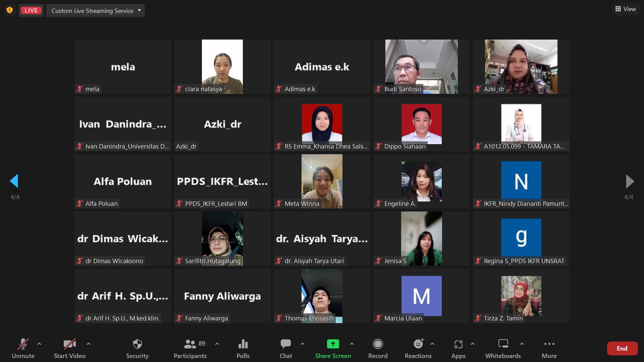Select Budi Santoso's video tile
644x362 pixels.
click(422, 67)
